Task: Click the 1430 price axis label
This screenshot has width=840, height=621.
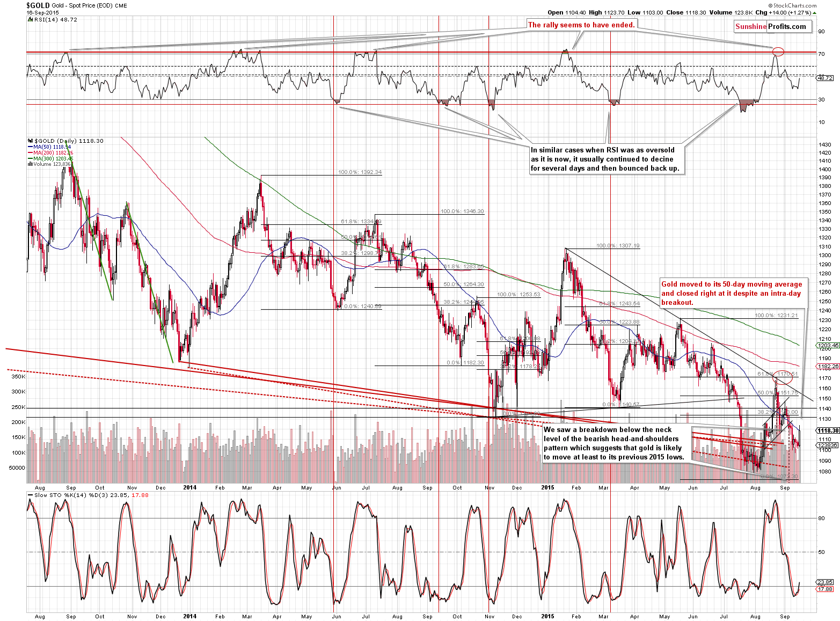Action: pos(824,145)
